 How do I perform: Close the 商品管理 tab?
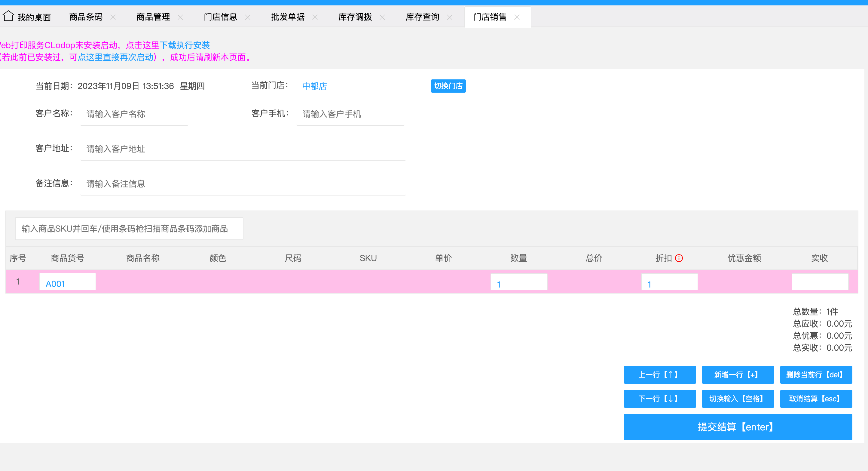tap(180, 17)
